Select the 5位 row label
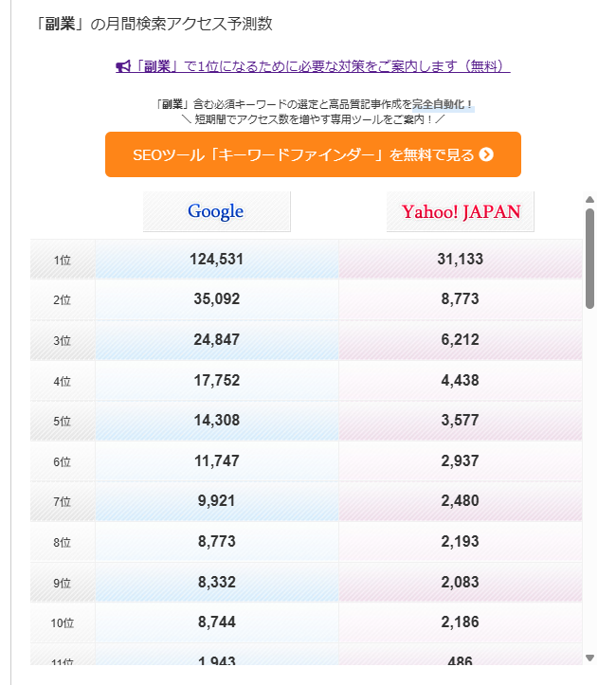The width and height of the screenshot is (616, 685). pyautogui.click(x=63, y=422)
